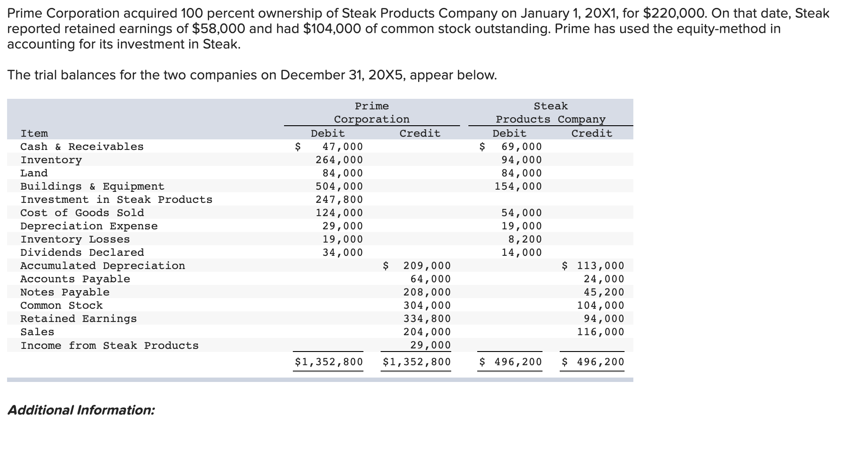Select the 'Retained Earnings' label
The width and height of the screenshot is (868, 449).
79,318
